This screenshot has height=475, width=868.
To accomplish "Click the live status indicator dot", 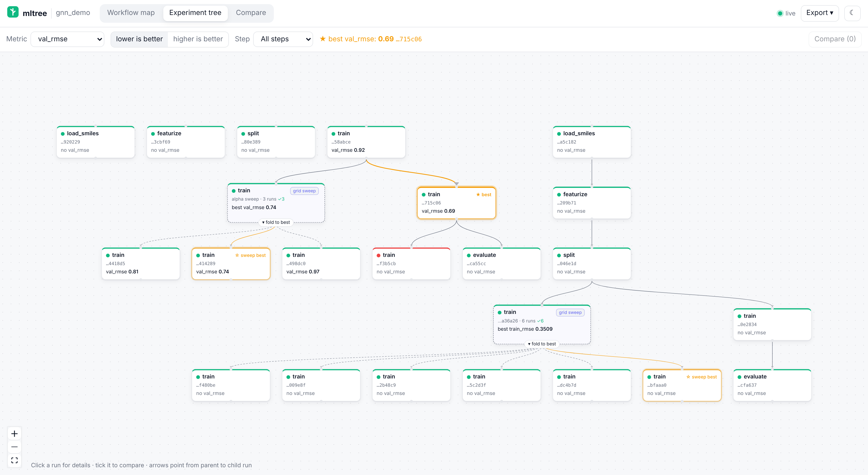I will pyautogui.click(x=780, y=13).
